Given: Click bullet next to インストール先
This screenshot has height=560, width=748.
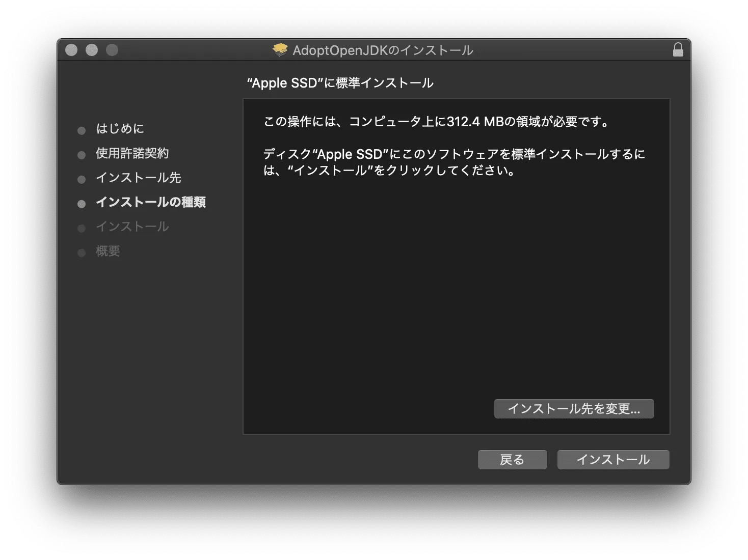Looking at the screenshot, I should tap(82, 180).
